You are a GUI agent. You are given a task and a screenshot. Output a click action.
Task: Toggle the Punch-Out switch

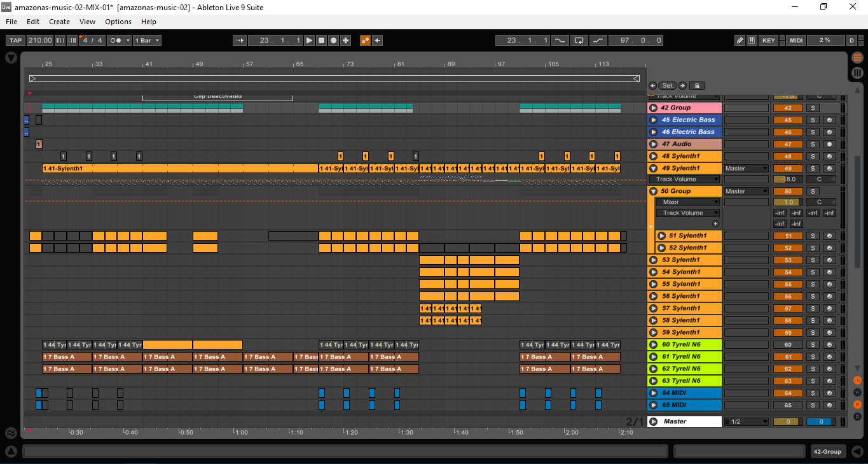(598, 40)
